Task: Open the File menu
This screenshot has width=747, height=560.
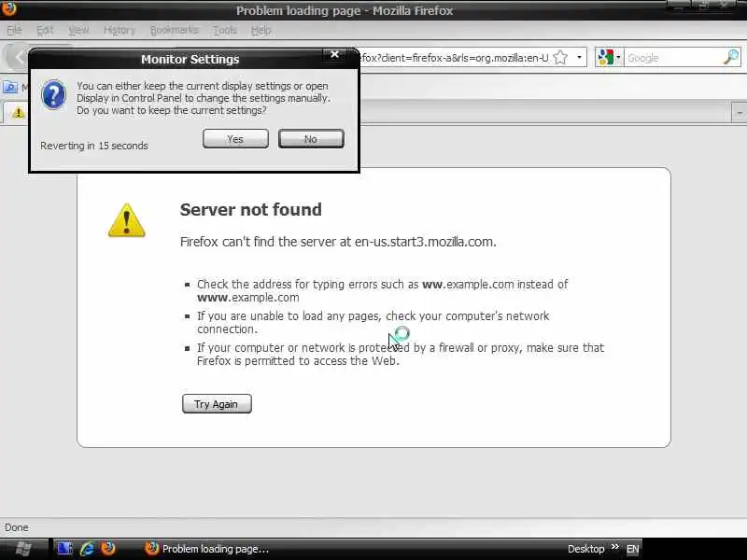Action: point(14,30)
